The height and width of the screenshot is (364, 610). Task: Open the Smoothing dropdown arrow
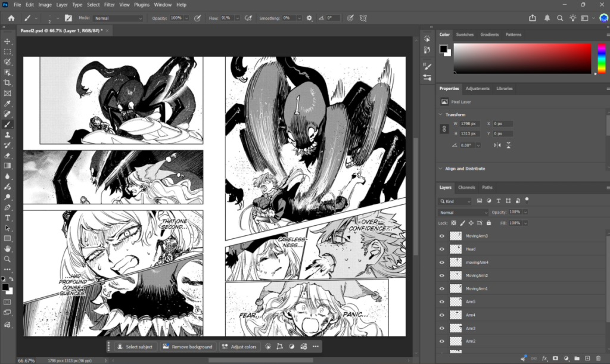tap(299, 18)
